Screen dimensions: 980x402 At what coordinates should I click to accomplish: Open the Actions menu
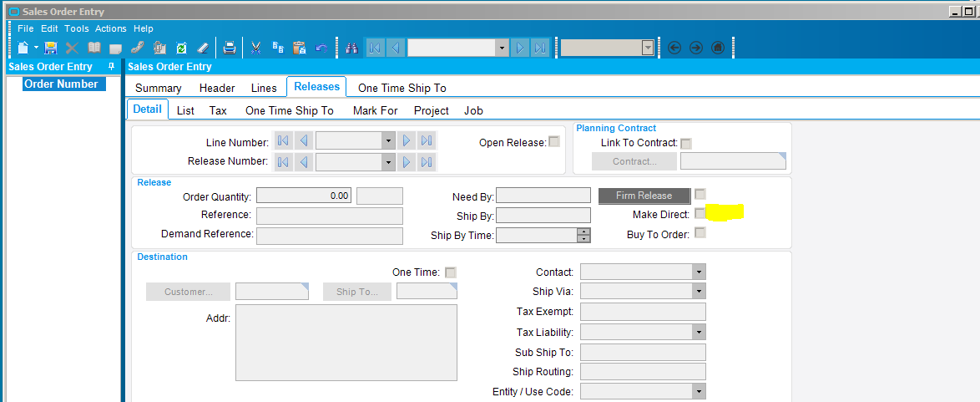click(111, 28)
